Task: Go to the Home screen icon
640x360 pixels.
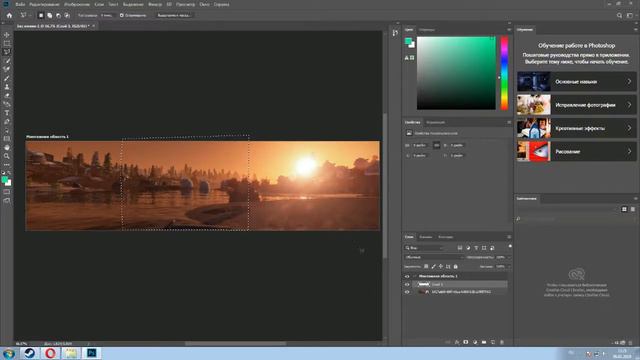Action: coord(9,15)
